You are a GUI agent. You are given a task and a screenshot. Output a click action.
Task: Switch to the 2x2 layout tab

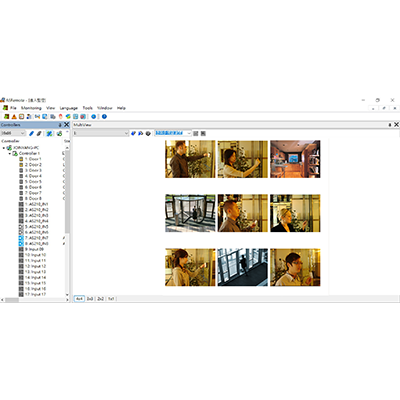[x=100, y=299]
